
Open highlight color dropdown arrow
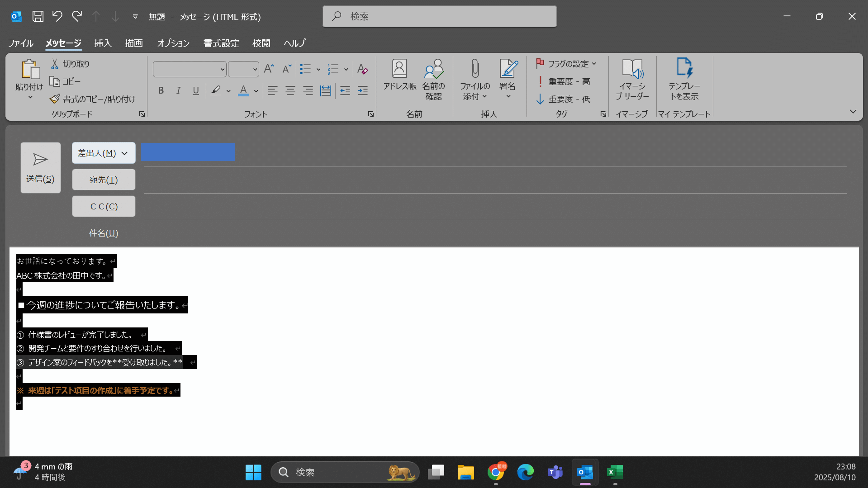[228, 91]
